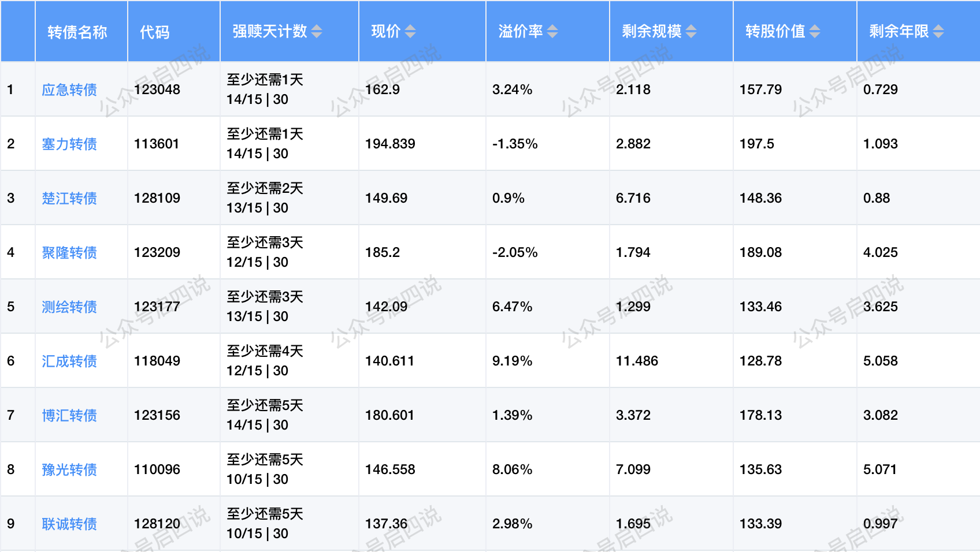This screenshot has height=552, width=980.
Task: Click sort arrows beside 强赎天计数 header
Action: (x=317, y=31)
